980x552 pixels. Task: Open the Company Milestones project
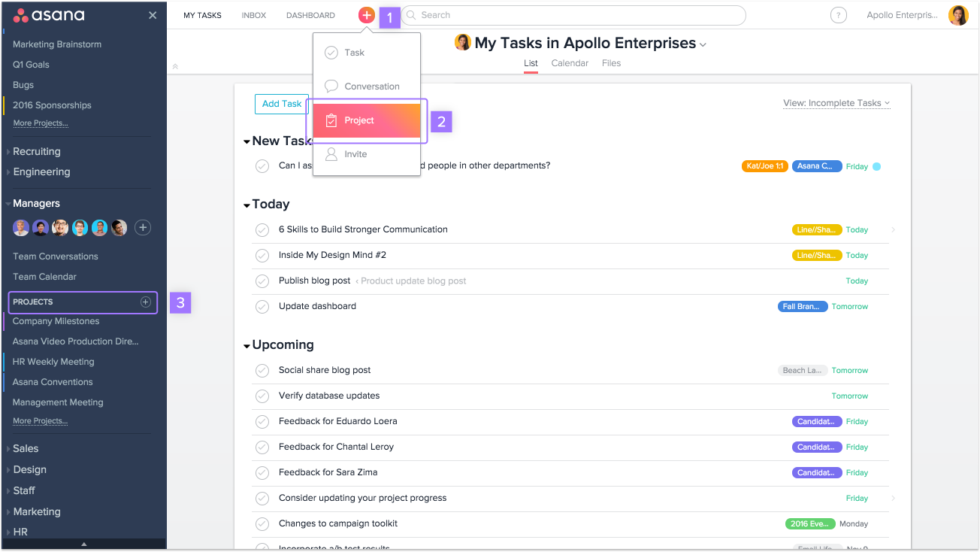tap(56, 321)
